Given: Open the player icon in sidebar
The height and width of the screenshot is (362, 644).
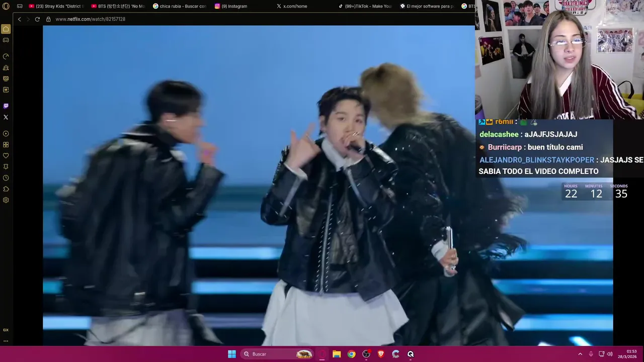Looking at the screenshot, I should (6, 134).
